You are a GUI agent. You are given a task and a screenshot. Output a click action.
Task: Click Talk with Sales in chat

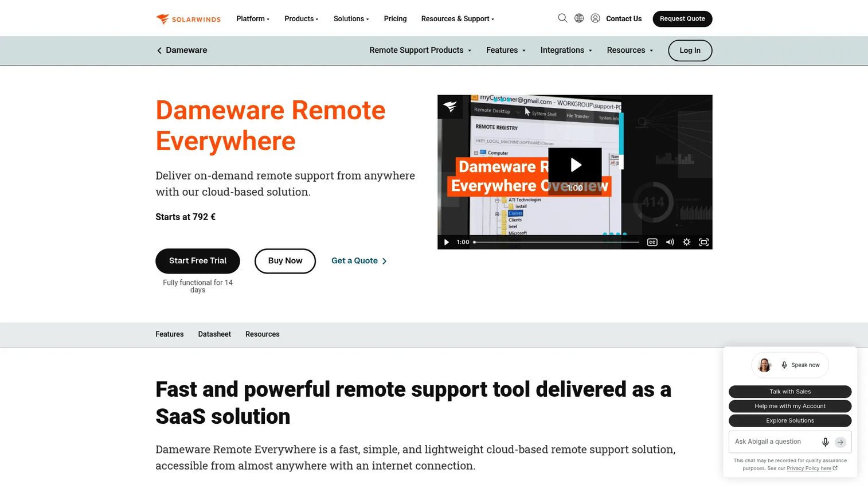click(790, 392)
